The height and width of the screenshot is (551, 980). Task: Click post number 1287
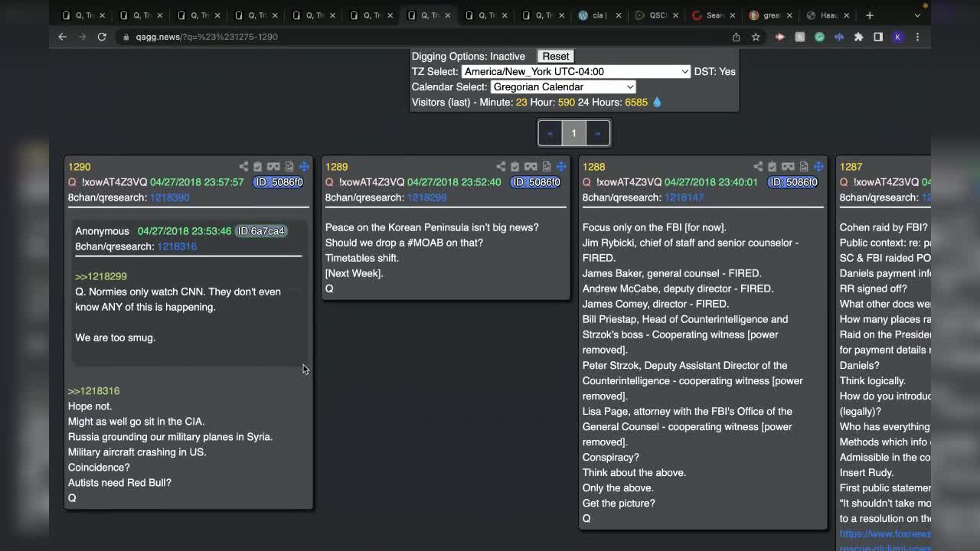pos(851,166)
